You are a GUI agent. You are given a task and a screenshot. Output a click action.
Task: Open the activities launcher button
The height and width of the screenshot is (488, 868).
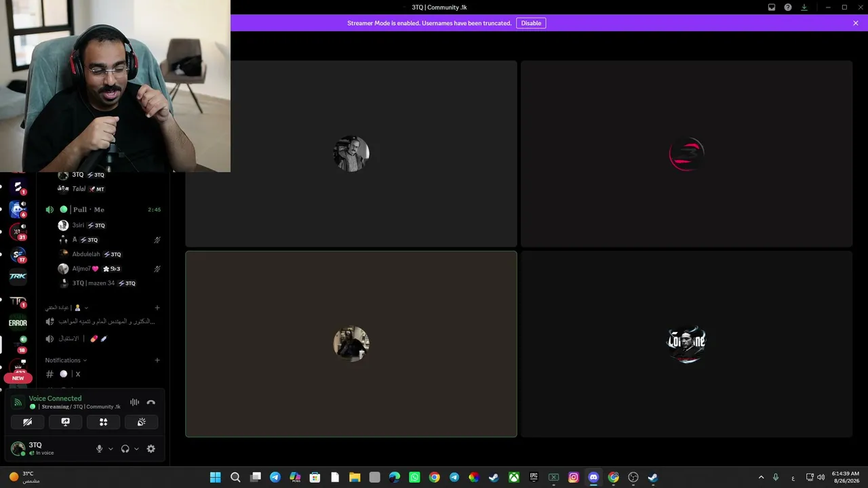coord(103,422)
